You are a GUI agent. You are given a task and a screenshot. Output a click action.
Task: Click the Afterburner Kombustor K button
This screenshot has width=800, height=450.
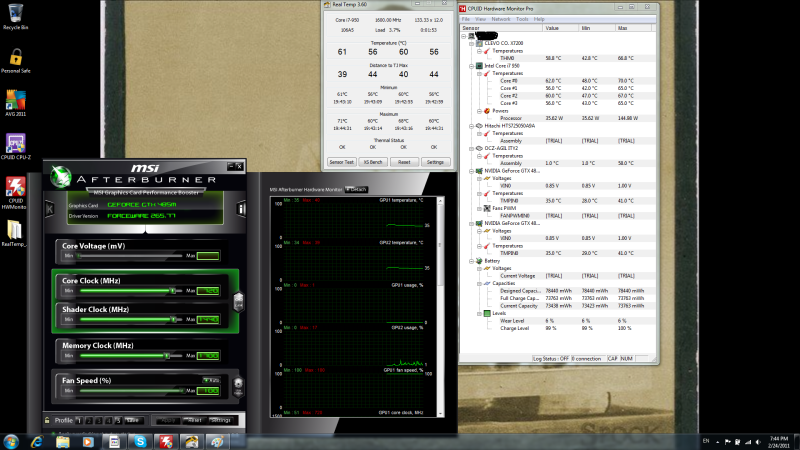(x=49, y=209)
